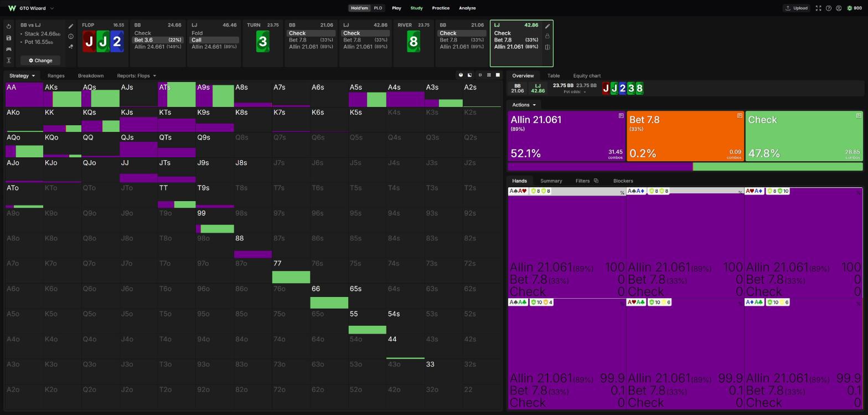Select the Hold'em game mode
The height and width of the screenshot is (415, 868).
(359, 8)
